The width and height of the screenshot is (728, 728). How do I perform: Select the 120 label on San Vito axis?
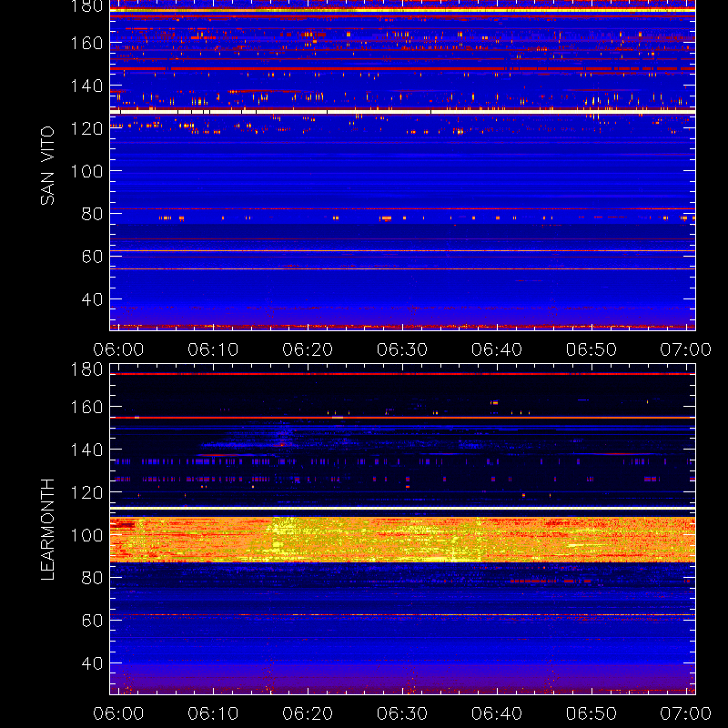tap(86, 128)
